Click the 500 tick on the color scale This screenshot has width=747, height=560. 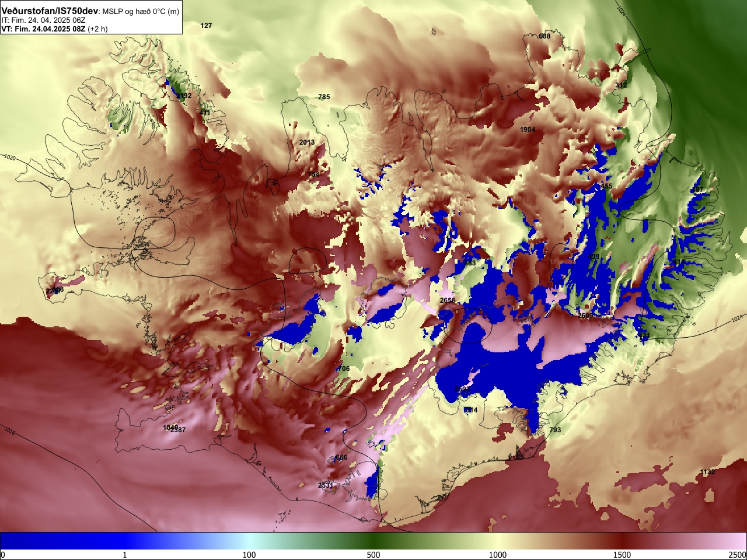373,555
